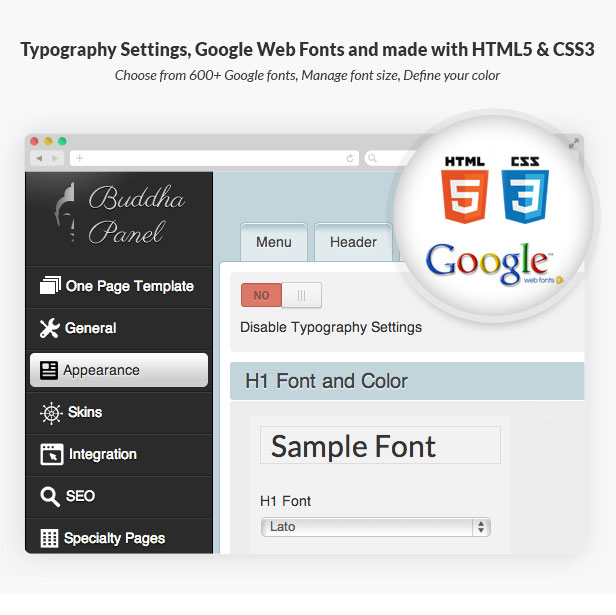Click the yellow minimize window button
The image size is (616, 615).
point(48,141)
